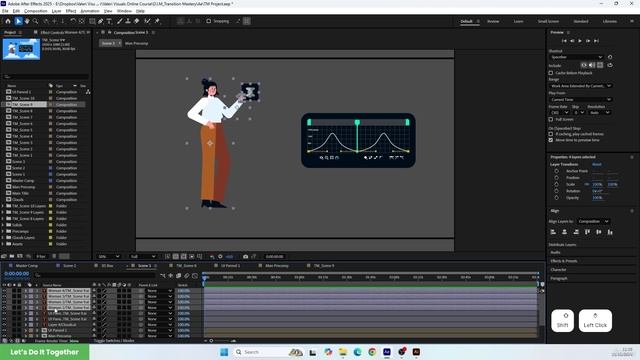The image size is (640, 360).
Task: Select the Pen tool in toolbar
Action: point(100,21)
